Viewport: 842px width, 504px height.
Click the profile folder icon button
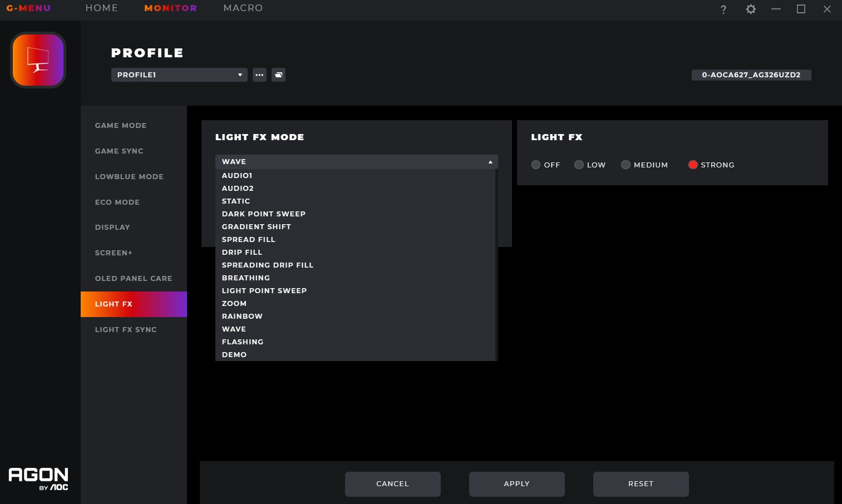click(x=278, y=75)
